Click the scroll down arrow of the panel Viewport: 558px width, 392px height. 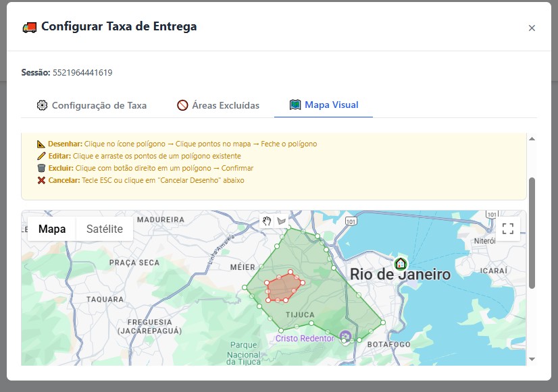pyautogui.click(x=532, y=359)
